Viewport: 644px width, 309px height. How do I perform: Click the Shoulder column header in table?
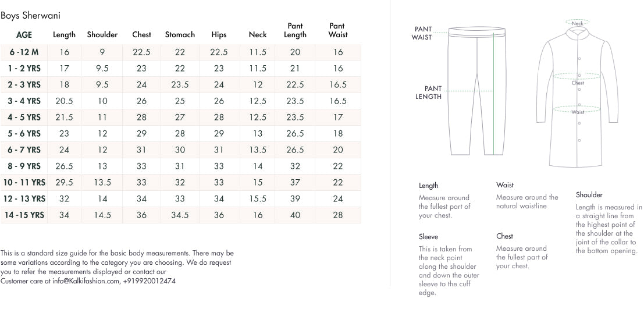[102, 35]
